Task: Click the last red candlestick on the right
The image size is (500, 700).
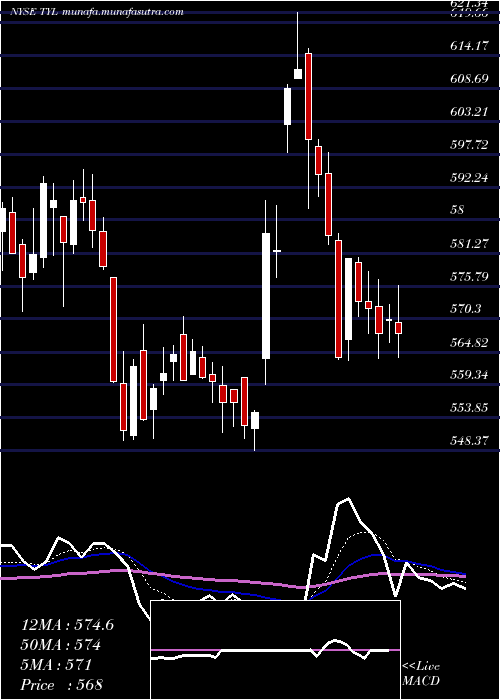Action: coord(399,328)
